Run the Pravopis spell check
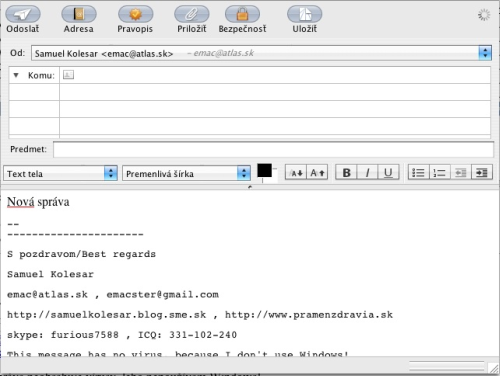The height and width of the screenshot is (376, 500). (135, 14)
